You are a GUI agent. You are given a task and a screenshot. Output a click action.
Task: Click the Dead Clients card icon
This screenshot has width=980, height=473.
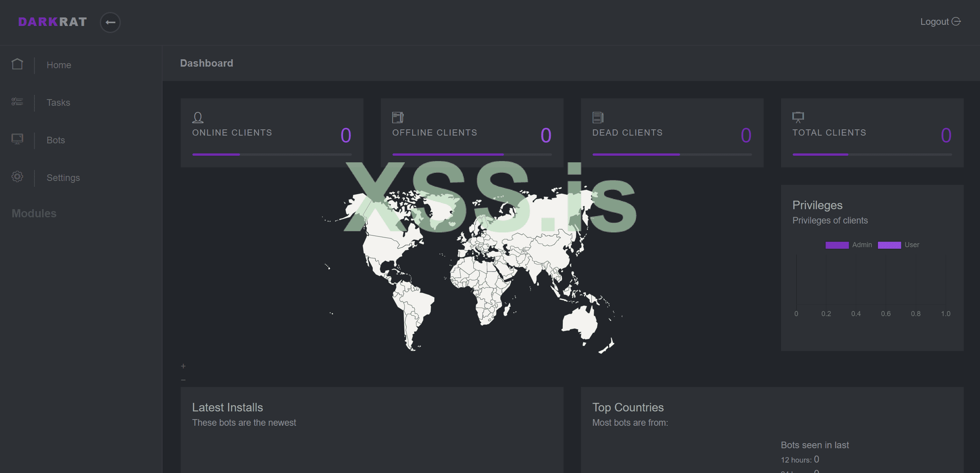click(x=598, y=117)
